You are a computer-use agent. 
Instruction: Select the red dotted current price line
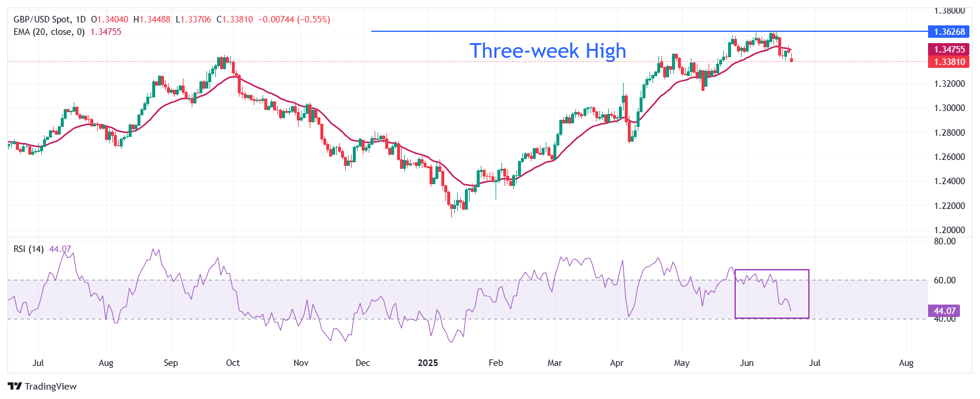[x=466, y=61]
